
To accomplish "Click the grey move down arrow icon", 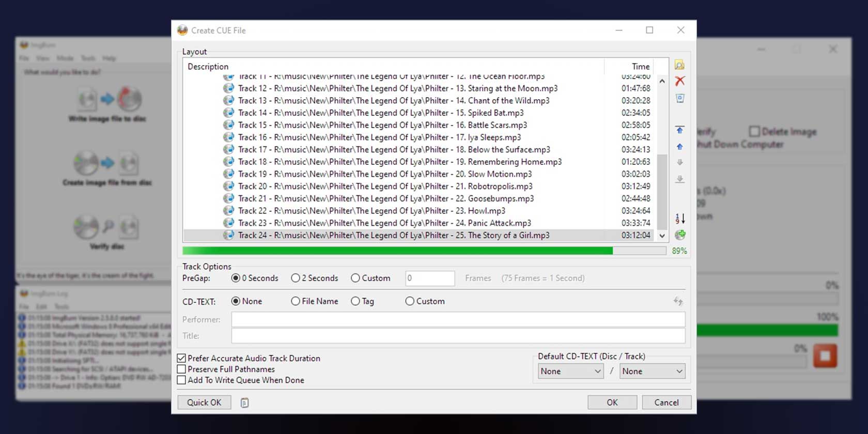I will click(680, 162).
